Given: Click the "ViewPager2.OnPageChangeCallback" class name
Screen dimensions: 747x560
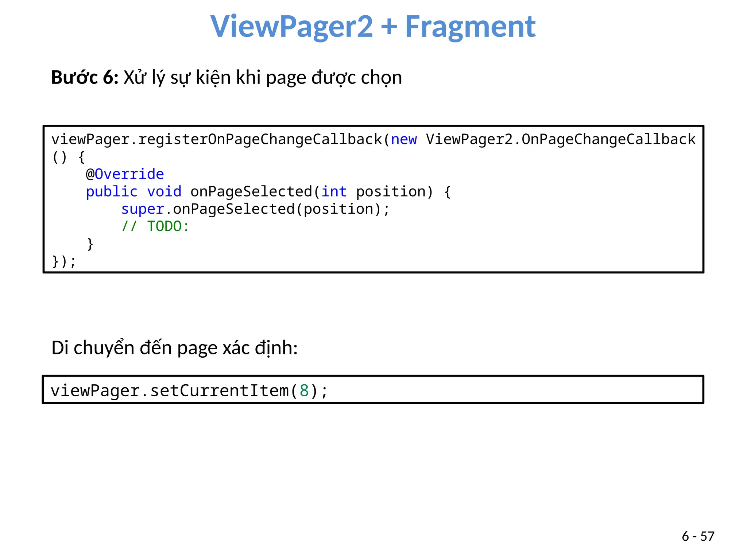Looking at the screenshot, I should [x=561, y=140].
